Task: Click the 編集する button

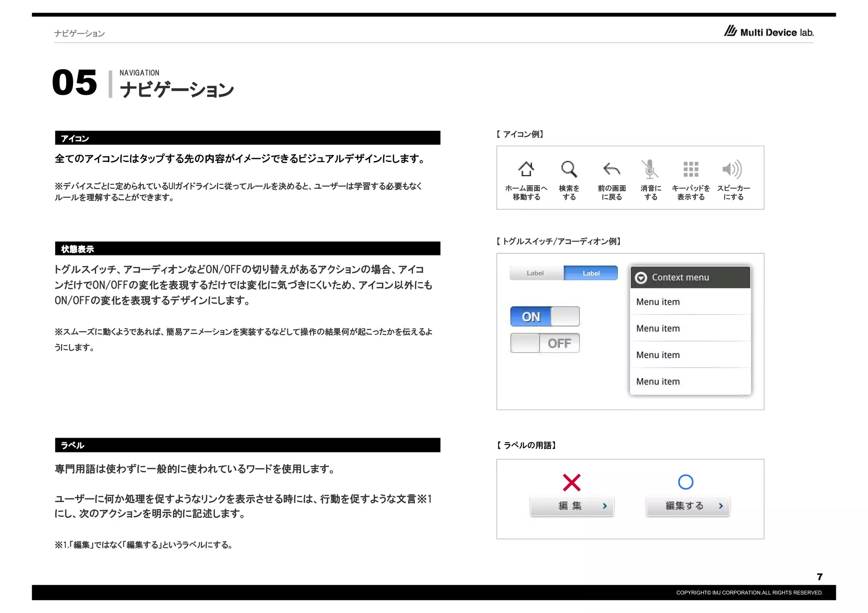Action: pyautogui.click(x=687, y=506)
